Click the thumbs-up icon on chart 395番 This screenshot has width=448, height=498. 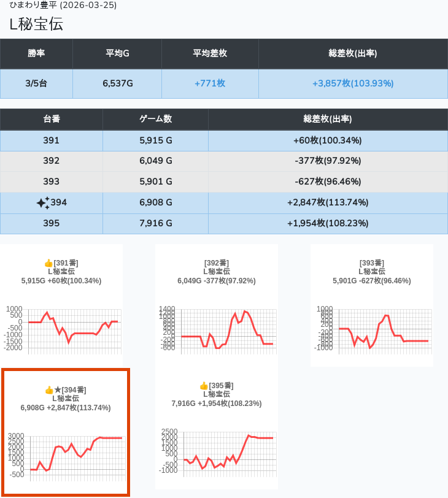204,386
